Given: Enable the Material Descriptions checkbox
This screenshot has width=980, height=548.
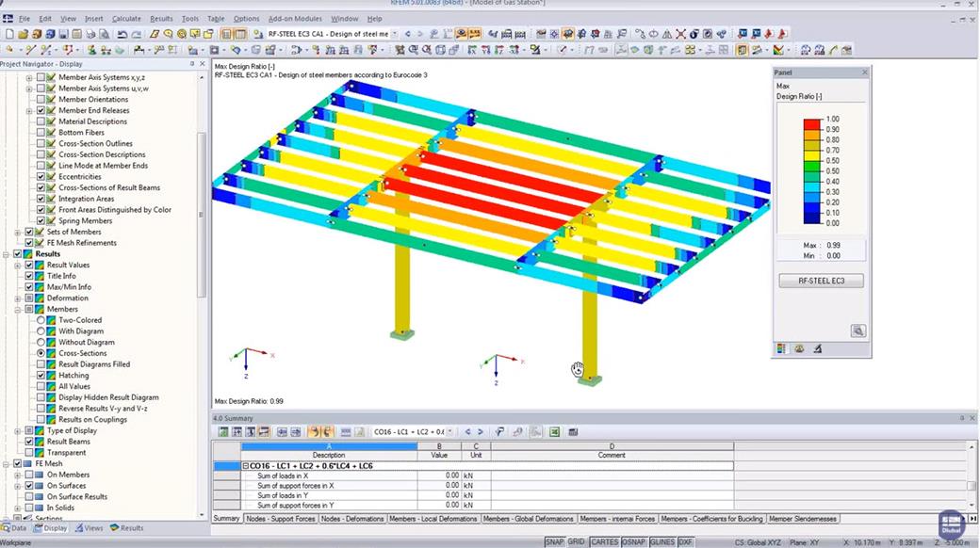Looking at the screenshot, I should (x=41, y=121).
